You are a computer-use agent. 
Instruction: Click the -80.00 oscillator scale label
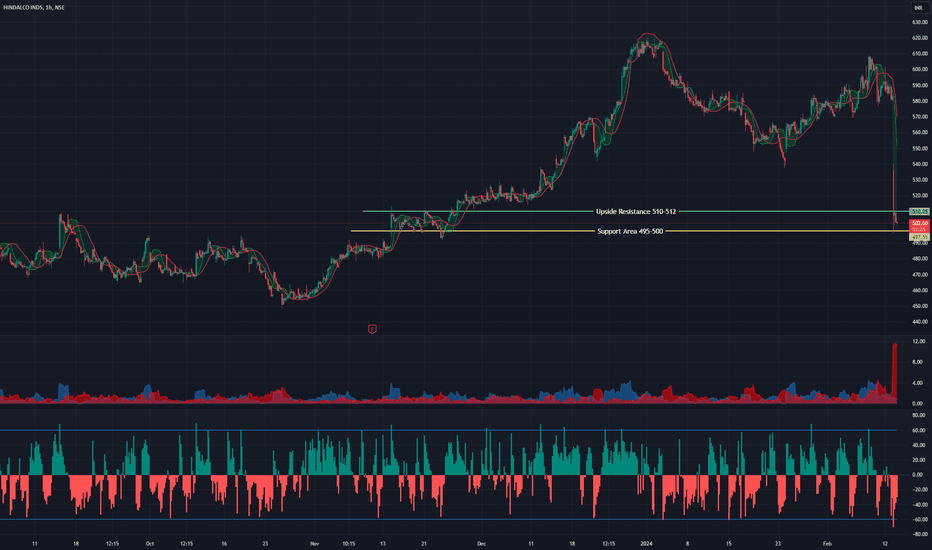pos(920,534)
